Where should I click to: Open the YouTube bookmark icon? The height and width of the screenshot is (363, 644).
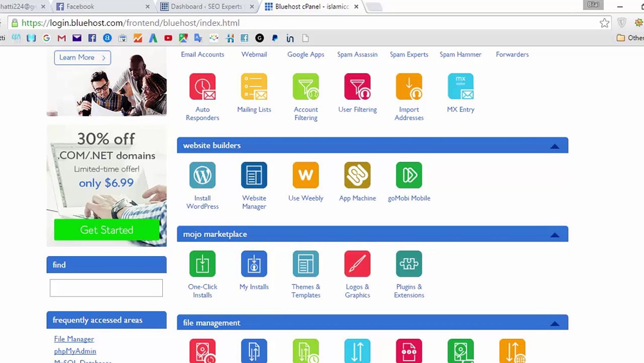168,38
